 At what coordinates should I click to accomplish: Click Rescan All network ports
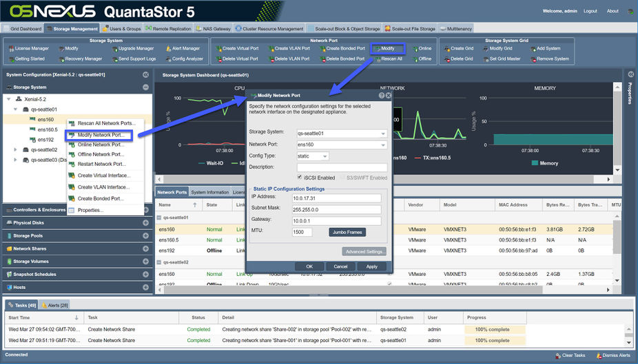pos(388,59)
